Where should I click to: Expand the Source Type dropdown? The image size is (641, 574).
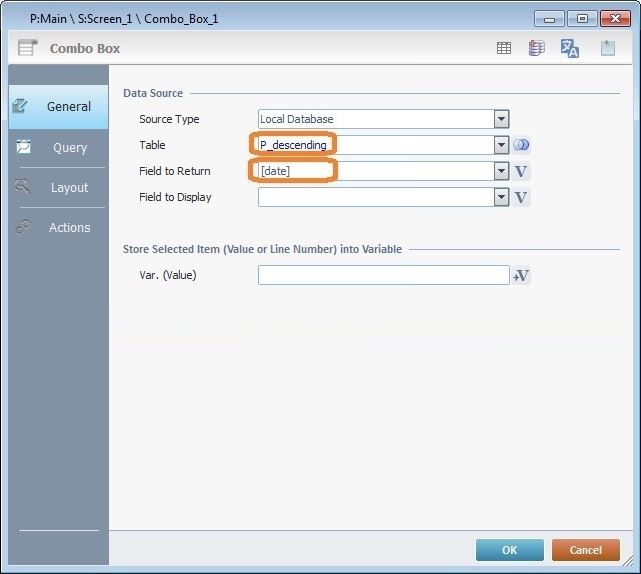tap(501, 119)
